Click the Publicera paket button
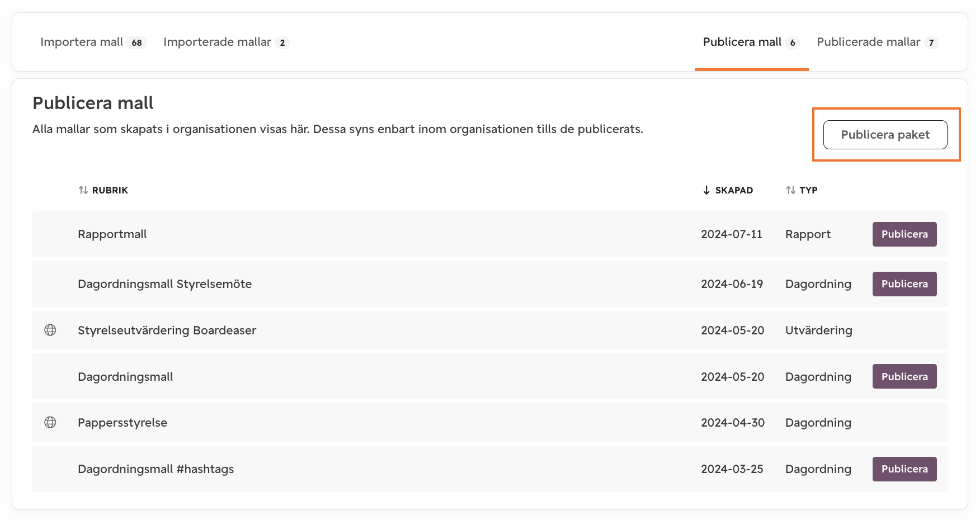 pos(885,135)
